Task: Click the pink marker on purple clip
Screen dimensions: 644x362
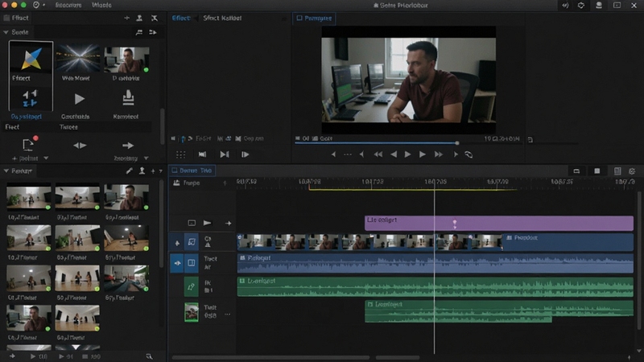Action: click(x=455, y=224)
